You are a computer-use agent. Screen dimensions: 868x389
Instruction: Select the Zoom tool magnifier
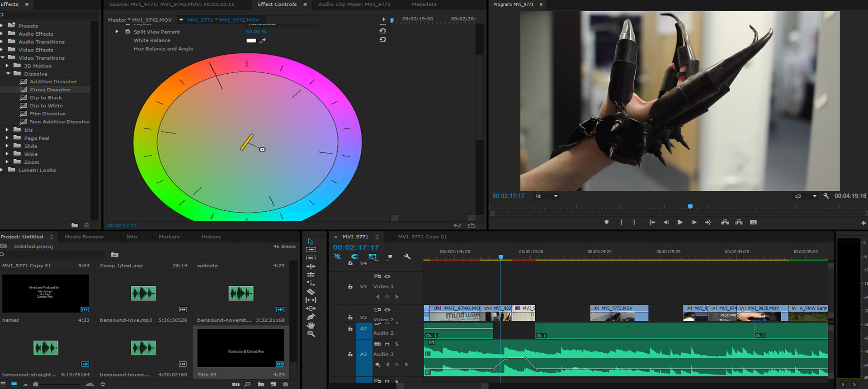[311, 334]
